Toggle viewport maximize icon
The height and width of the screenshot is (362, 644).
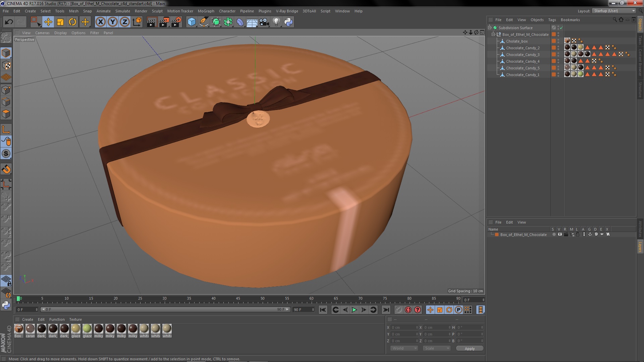(482, 33)
